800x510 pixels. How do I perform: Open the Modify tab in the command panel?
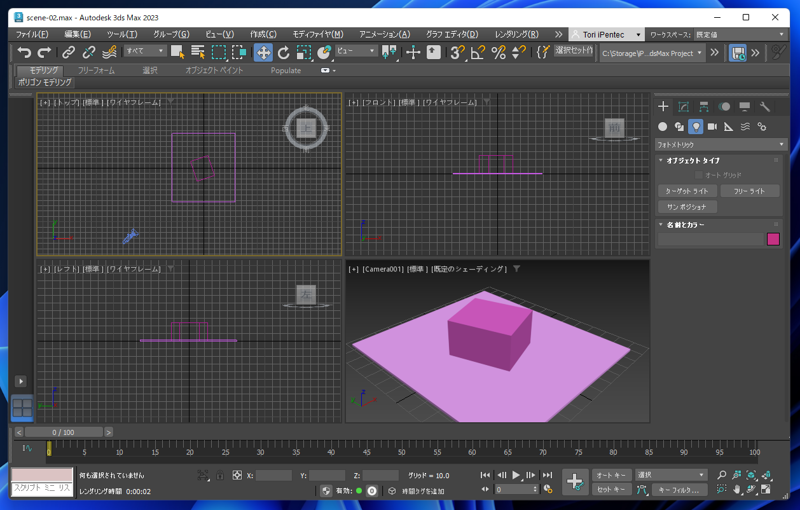684,107
